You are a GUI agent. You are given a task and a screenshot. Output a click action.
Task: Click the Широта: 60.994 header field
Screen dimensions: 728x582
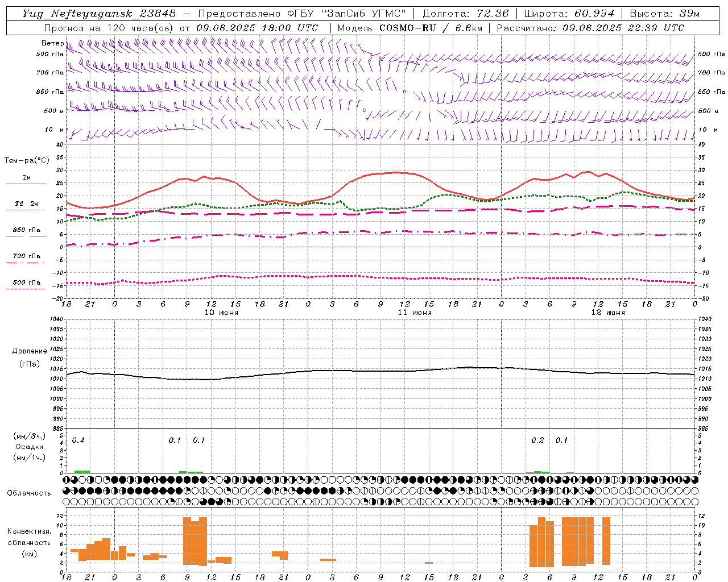(569, 14)
